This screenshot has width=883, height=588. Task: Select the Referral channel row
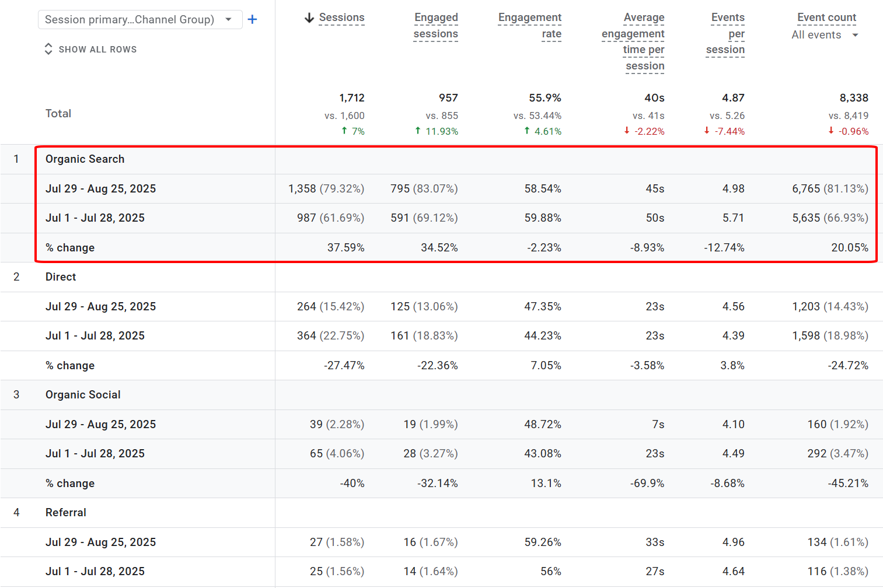tap(66, 513)
